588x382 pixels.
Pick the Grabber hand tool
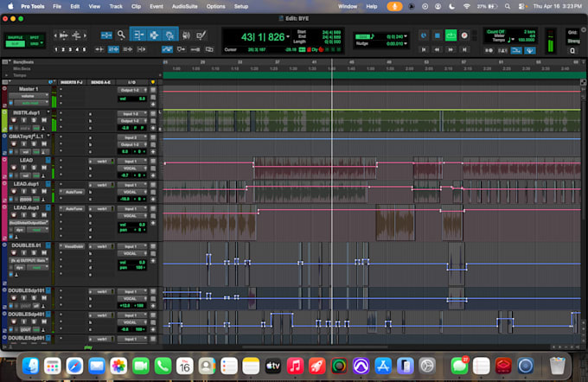(x=169, y=35)
